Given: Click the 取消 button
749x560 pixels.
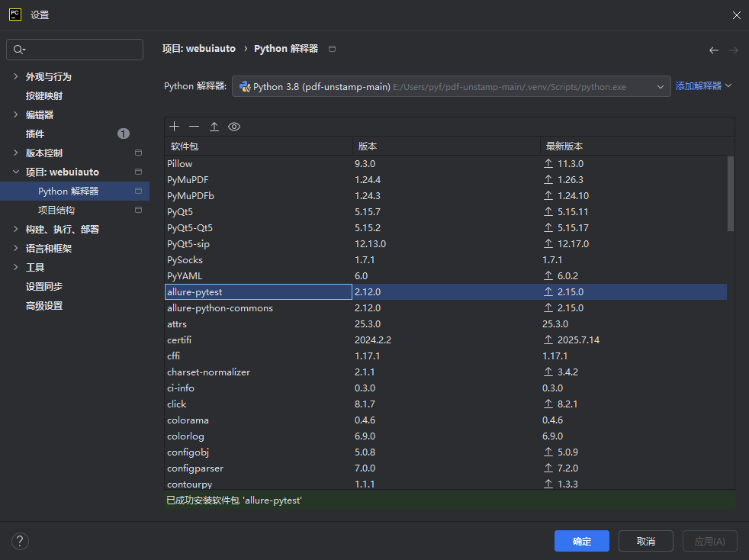Looking at the screenshot, I should point(646,541).
